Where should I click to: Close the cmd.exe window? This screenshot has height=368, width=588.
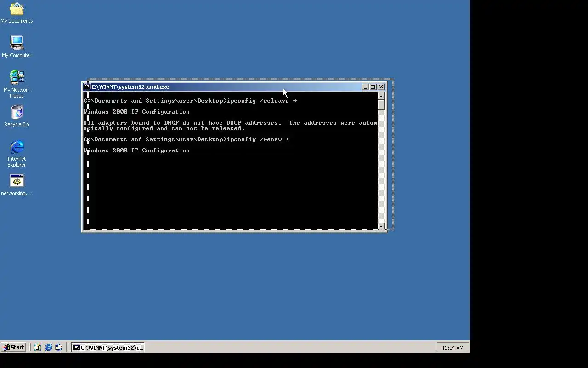click(x=381, y=86)
